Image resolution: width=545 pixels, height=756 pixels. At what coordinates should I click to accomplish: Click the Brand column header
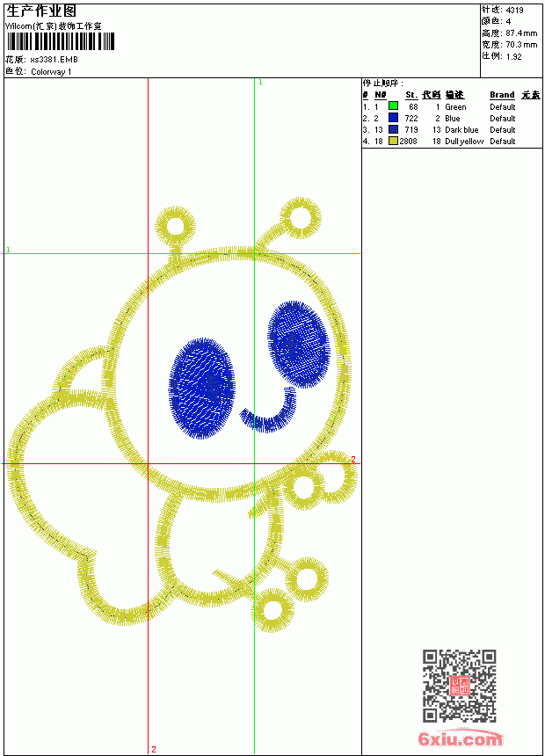click(502, 95)
